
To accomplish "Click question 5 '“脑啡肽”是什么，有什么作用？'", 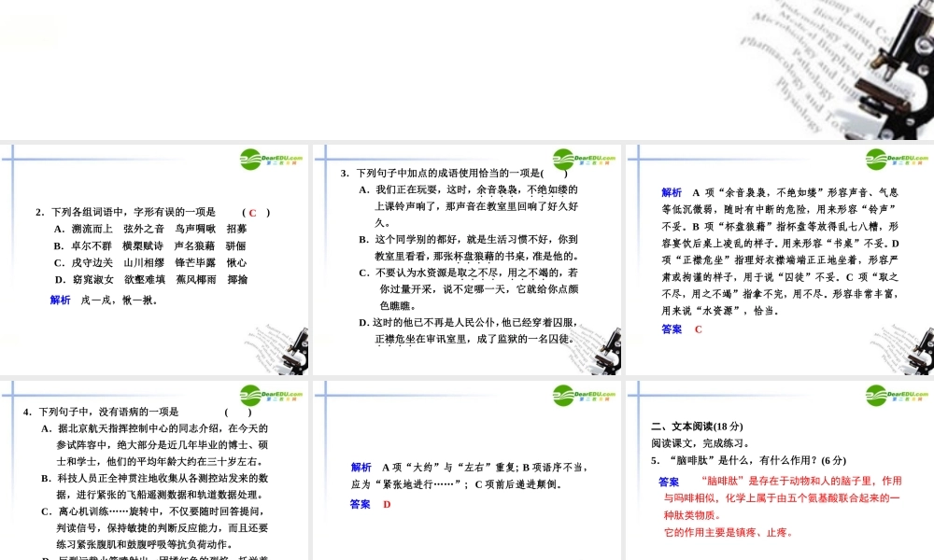I will [749, 460].
